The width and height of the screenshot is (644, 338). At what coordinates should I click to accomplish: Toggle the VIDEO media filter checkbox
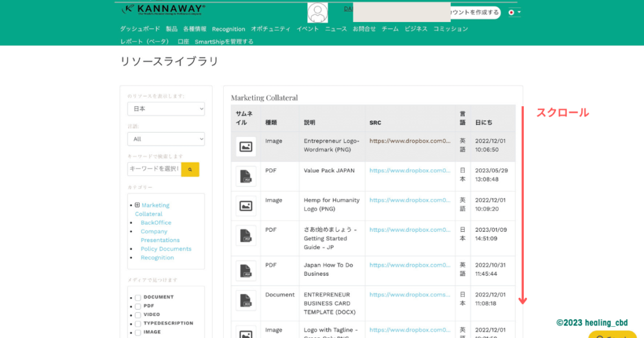click(138, 315)
